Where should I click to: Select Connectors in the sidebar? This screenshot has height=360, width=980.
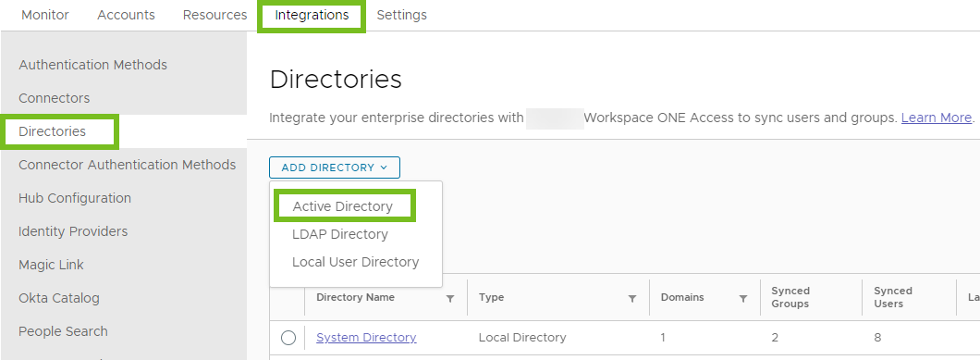click(54, 98)
